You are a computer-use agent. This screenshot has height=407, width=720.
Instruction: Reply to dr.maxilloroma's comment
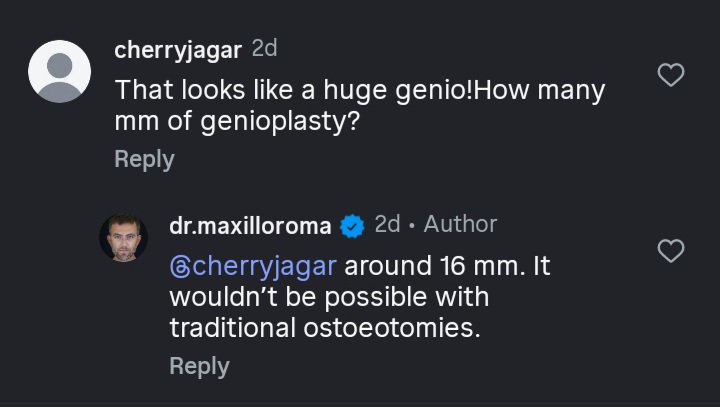[x=199, y=366]
